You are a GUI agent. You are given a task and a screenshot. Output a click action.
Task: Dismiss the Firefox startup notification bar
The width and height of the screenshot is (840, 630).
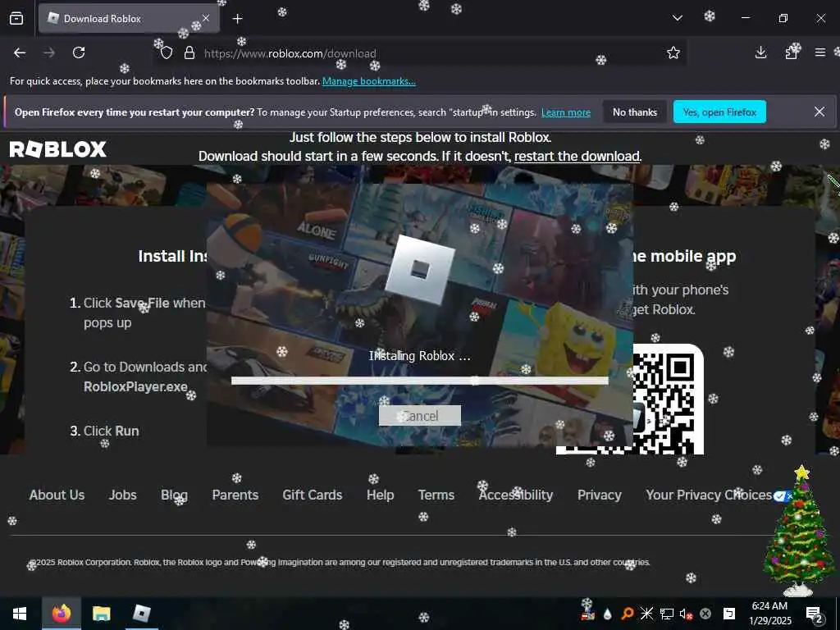tap(819, 112)
